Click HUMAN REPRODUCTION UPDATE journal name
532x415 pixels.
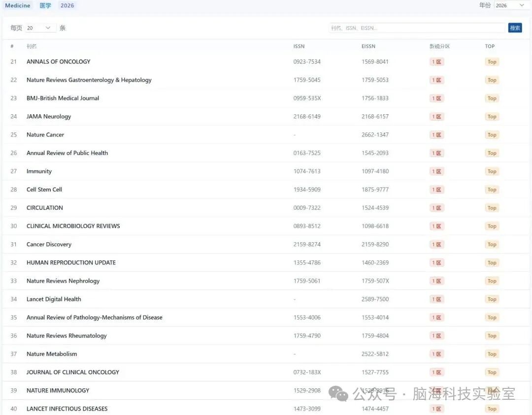71,263
